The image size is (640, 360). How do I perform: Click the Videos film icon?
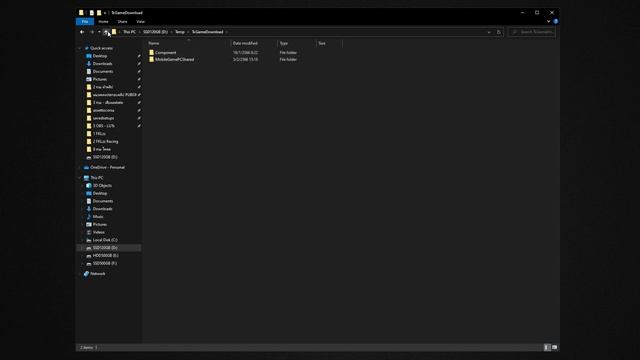point(89,232)
